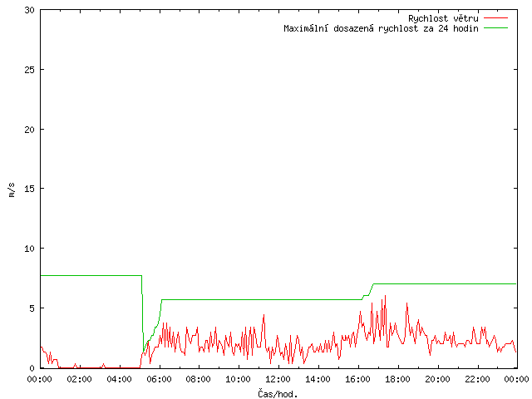532x399 pixels.
Task: Click the y-axis value 20
Action: coord(30,130)
